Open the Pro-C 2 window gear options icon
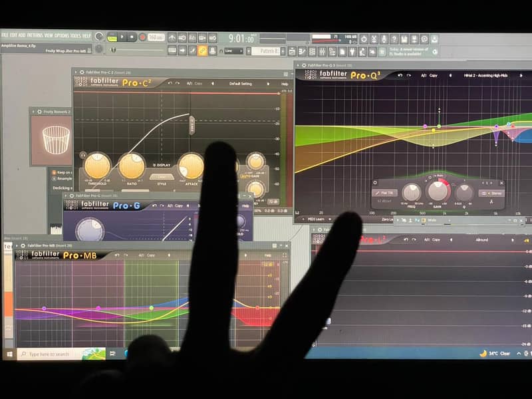This screenshot has height=399, width=532. click(82, 72)
